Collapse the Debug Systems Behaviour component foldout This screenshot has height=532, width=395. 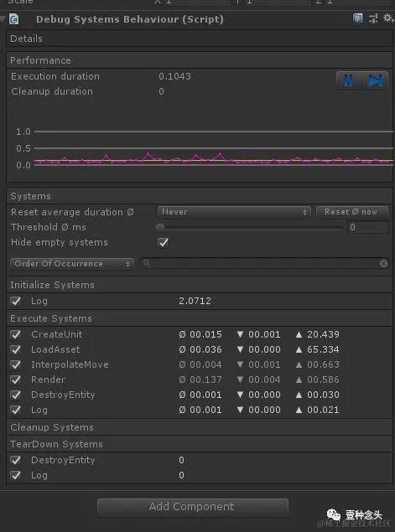coord(3,19)
